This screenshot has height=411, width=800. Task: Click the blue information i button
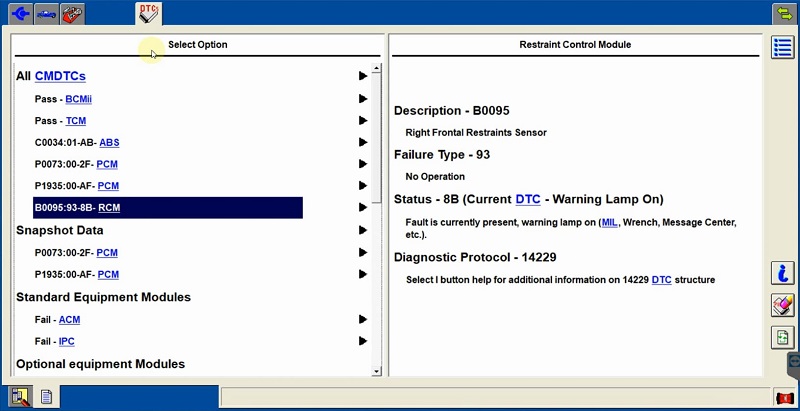(783, 273)
